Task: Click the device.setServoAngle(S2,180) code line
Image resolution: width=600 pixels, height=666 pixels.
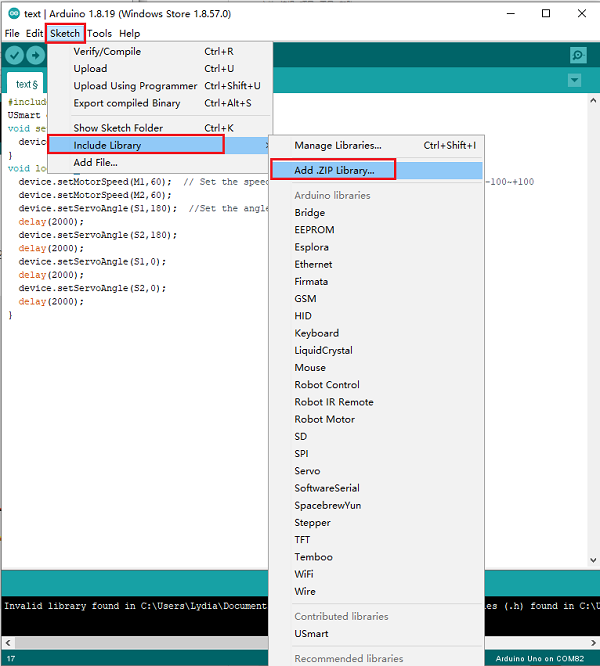Action: (98, 235)
